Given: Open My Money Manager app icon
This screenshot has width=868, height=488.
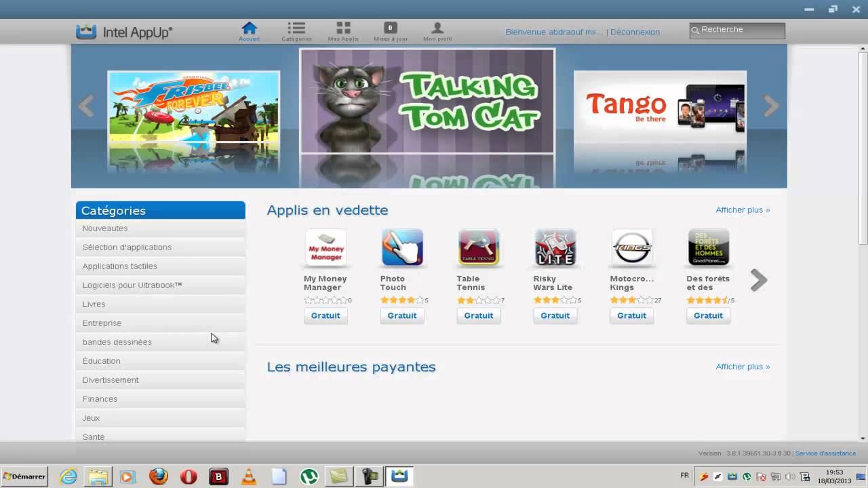Looking at the screenshot, I should 326,247.
